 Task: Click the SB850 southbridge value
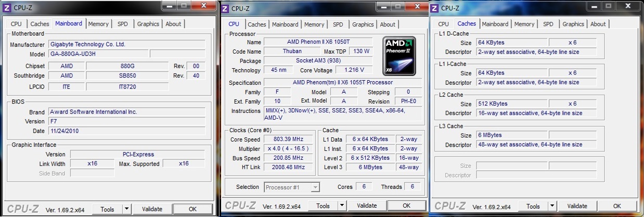coord(127,76)
